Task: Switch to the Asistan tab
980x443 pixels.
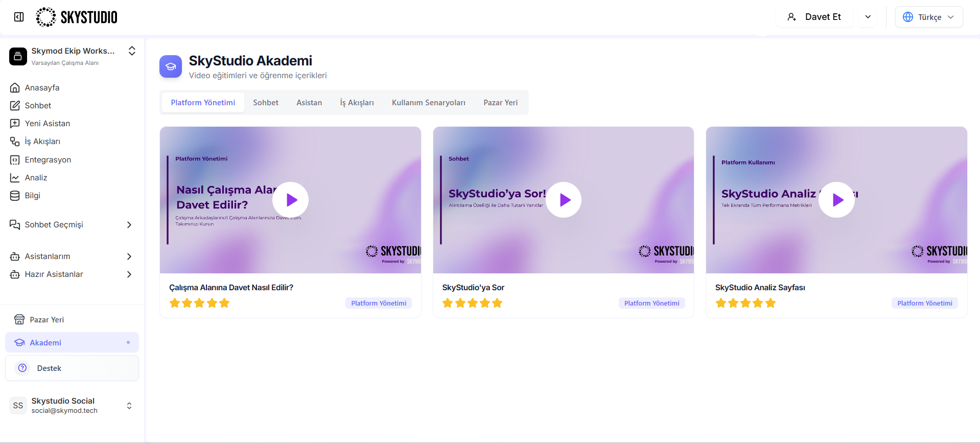Action: pyautogui.click(x=309, y=103)
